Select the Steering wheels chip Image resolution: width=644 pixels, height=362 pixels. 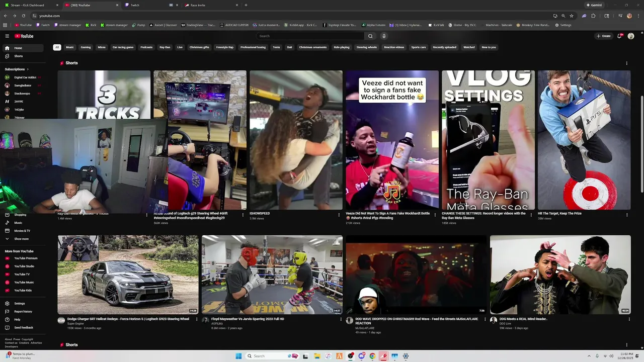click(366, 47)
